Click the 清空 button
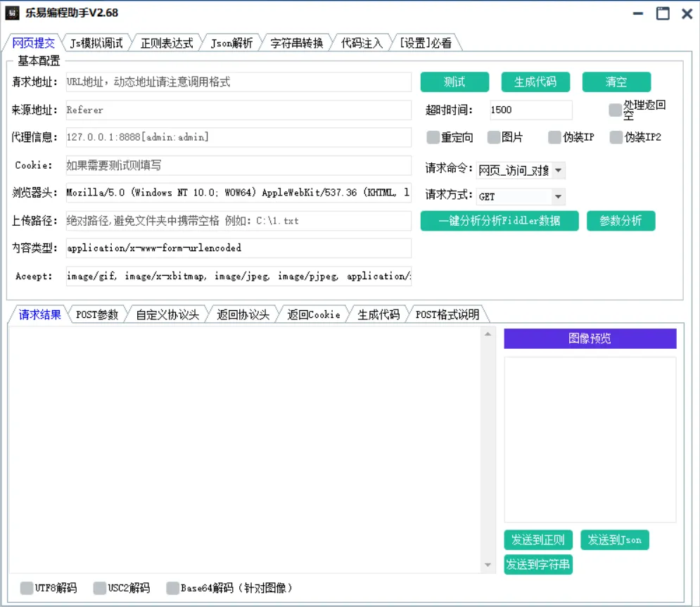Viewport: 700px width, 607px height. (x=616, y=82)
